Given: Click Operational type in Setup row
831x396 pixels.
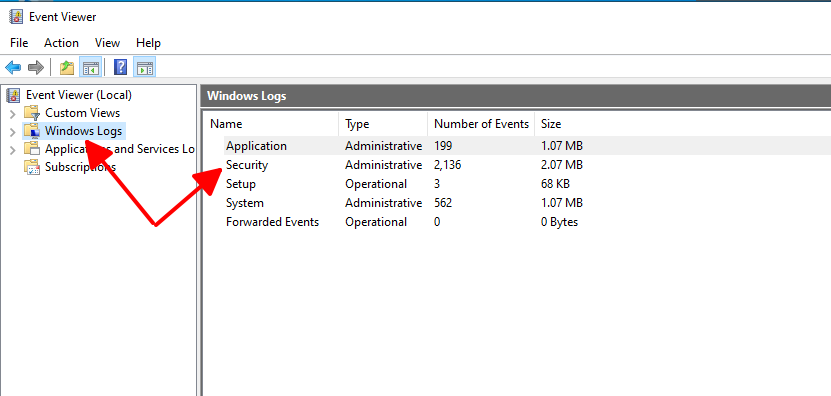Looking at the screenshot, I should pos(376,184).
